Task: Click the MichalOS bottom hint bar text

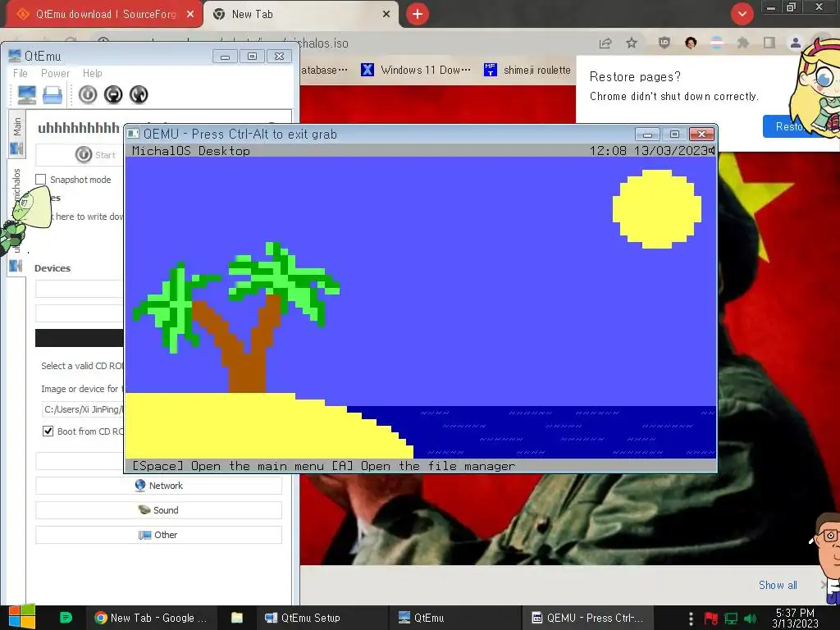Action: click(323, 466)
